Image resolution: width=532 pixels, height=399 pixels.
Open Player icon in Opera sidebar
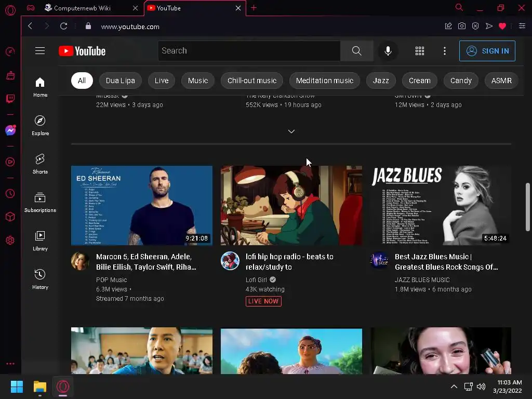coord(10,162)
